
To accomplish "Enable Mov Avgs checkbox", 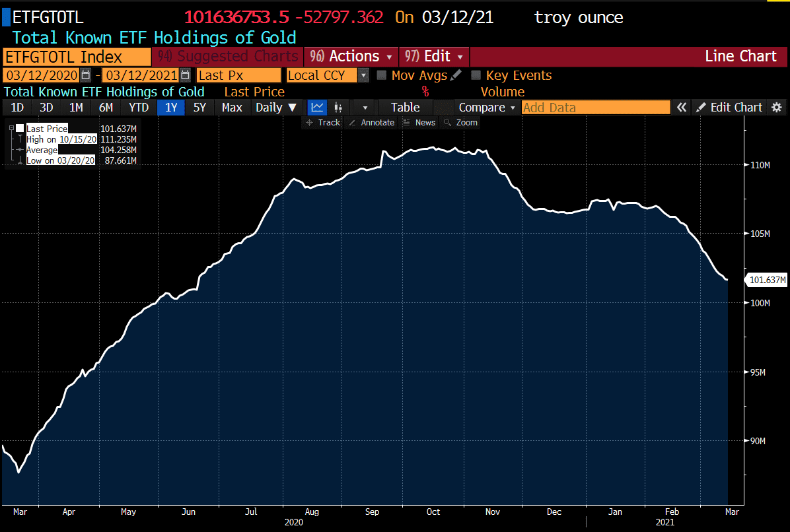I will click(x=381, y=75).
